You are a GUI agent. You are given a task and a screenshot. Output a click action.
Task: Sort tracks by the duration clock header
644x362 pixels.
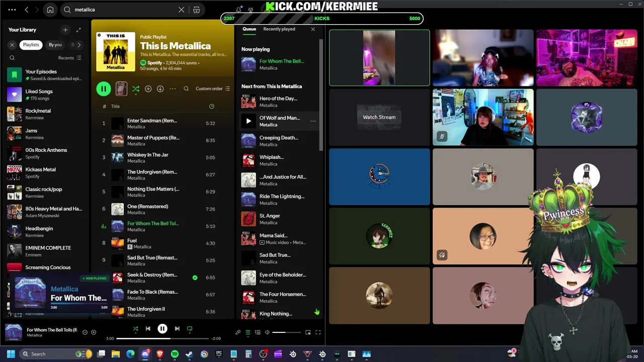pyautogui.click(x=211, y=107)
